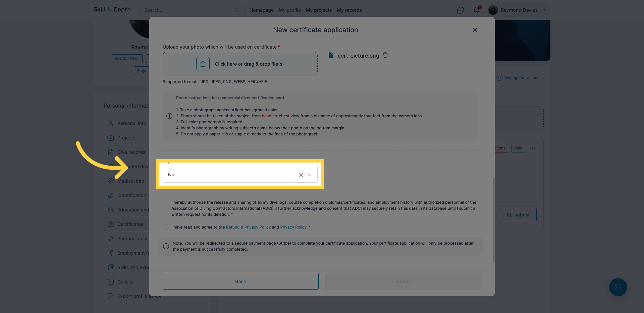
Task: Open the Dive records section
Action: coord(131,152)
